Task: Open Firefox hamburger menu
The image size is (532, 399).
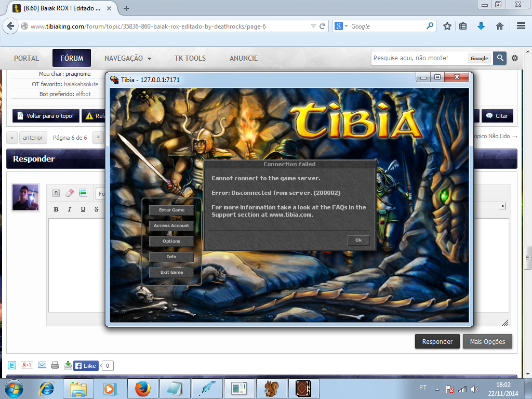Action: (521, 26)
